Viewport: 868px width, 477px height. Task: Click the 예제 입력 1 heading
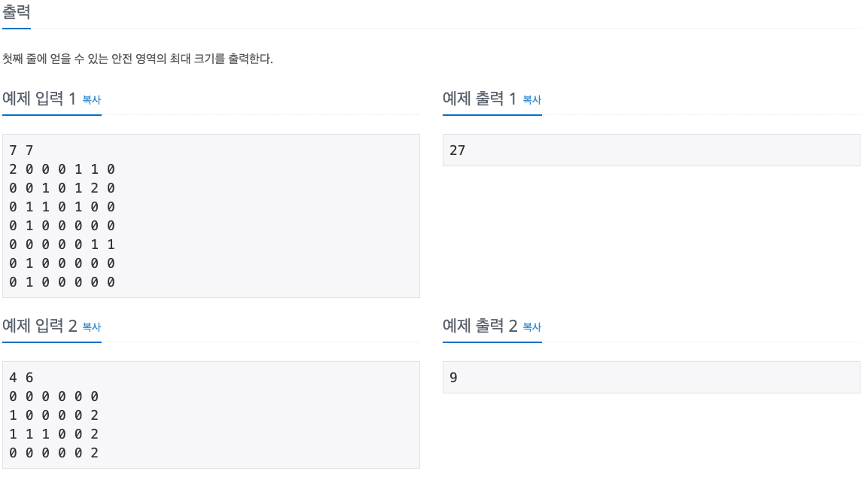[x=38, y=99]
